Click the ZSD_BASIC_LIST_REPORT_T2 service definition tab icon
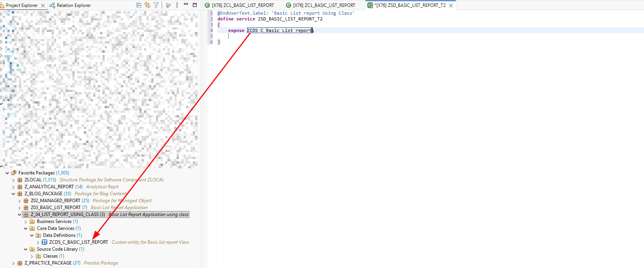This screenshot has width=644, height=268. 370,5
